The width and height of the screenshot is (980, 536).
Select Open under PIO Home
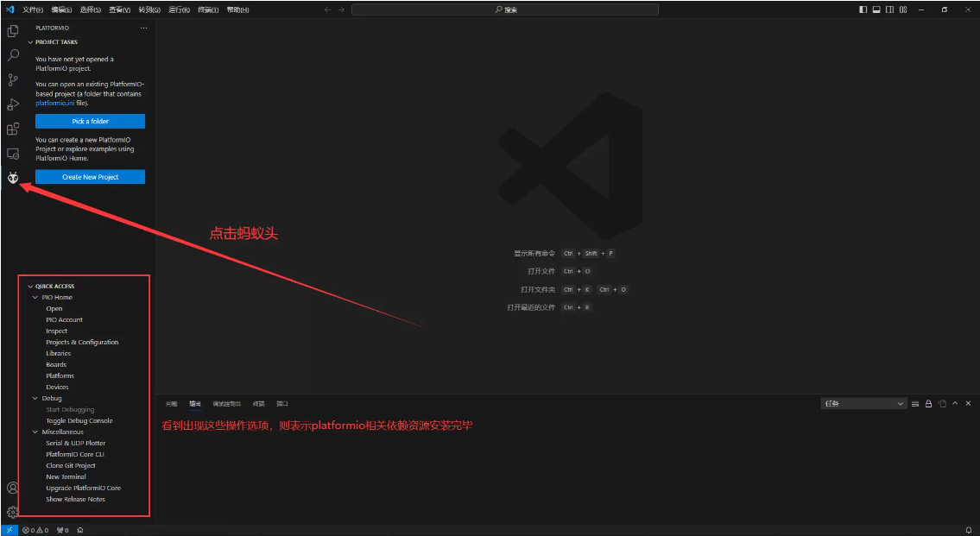pyautogui.click(x=54, y=309)
